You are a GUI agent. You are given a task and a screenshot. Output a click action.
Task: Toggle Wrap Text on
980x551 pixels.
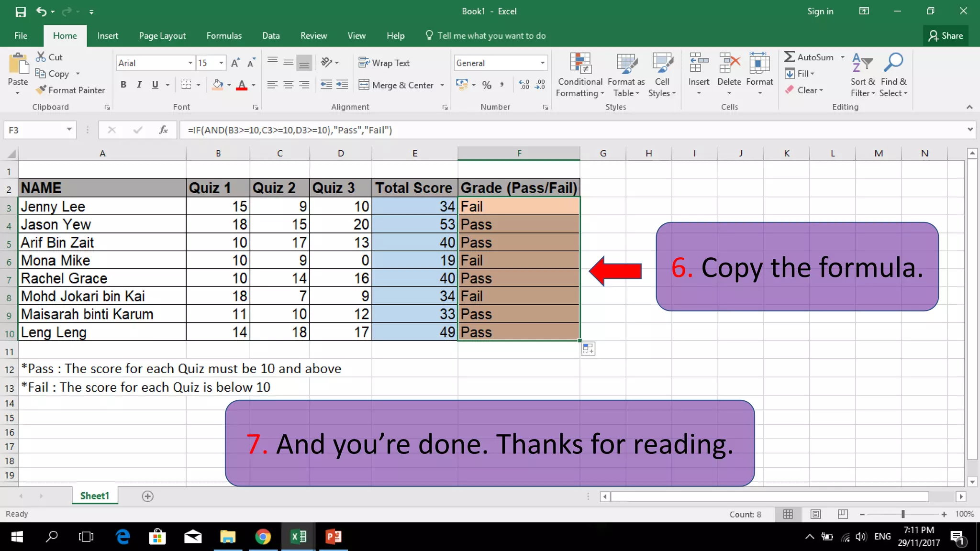pos(384,63)
